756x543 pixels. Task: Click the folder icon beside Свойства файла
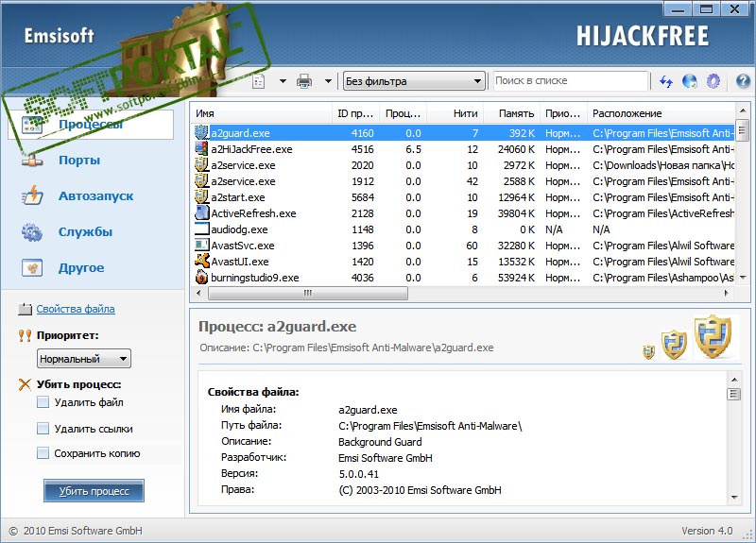25,309
